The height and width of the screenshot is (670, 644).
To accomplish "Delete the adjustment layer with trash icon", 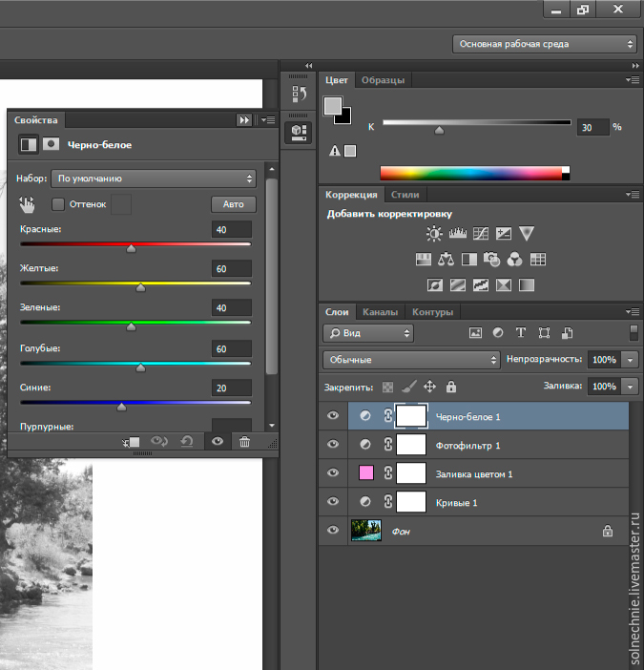I will pyautogui.click(x=244, y=441).
